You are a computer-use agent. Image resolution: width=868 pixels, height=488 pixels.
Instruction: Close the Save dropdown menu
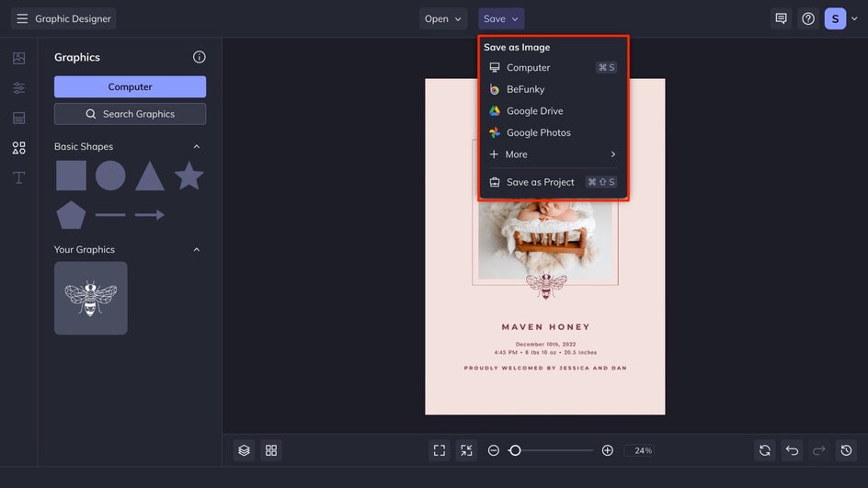(x=501, y=18)
